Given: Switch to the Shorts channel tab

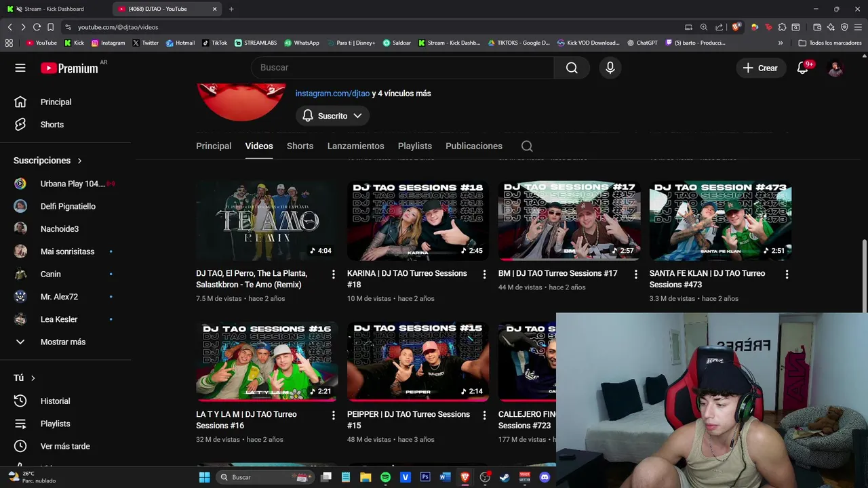Looking at the screenshot, I should coord(300,146).
